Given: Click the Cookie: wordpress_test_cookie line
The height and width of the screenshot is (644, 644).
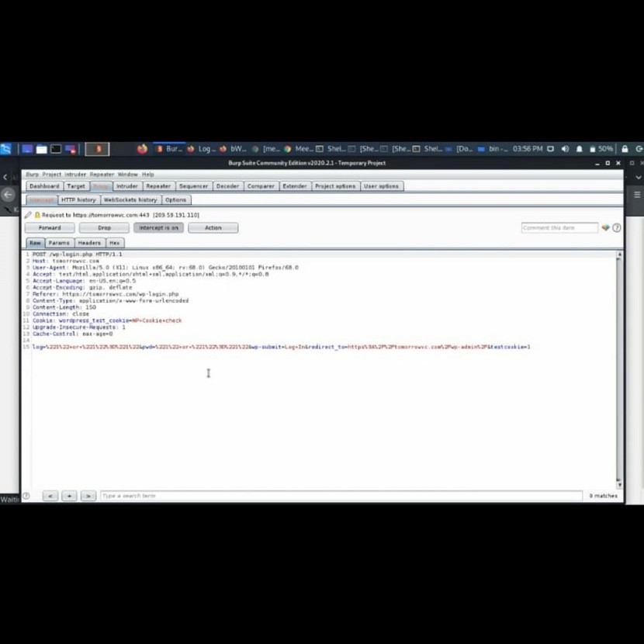Looking at the screenshot, I should (x=107, y=320).
